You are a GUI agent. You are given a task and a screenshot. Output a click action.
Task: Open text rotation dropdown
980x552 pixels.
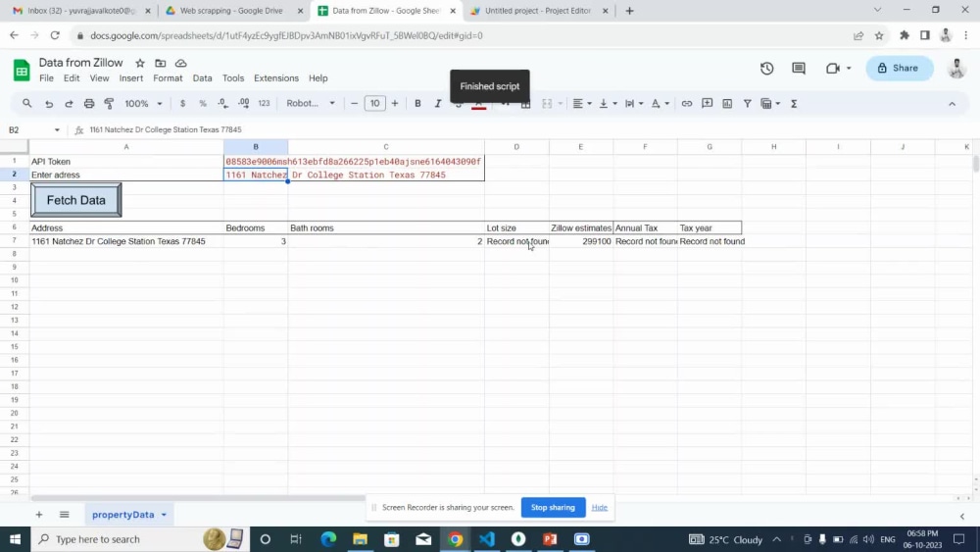point(660,104)
